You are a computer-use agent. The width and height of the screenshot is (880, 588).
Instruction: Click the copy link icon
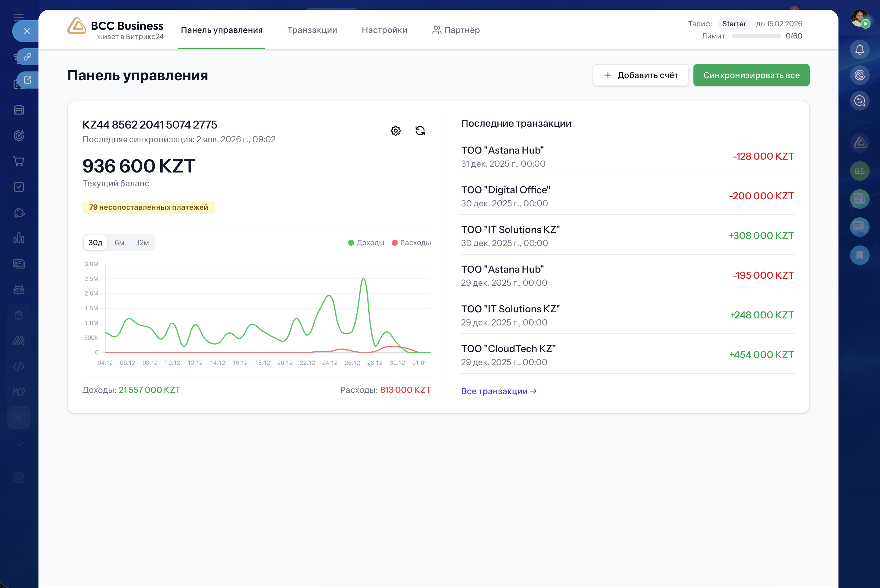27,57
